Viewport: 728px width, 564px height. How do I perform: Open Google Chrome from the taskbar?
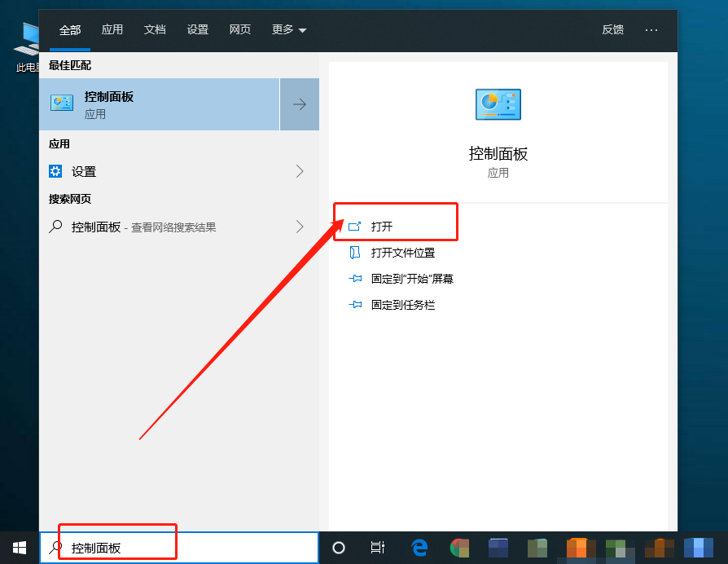[458, 547]
